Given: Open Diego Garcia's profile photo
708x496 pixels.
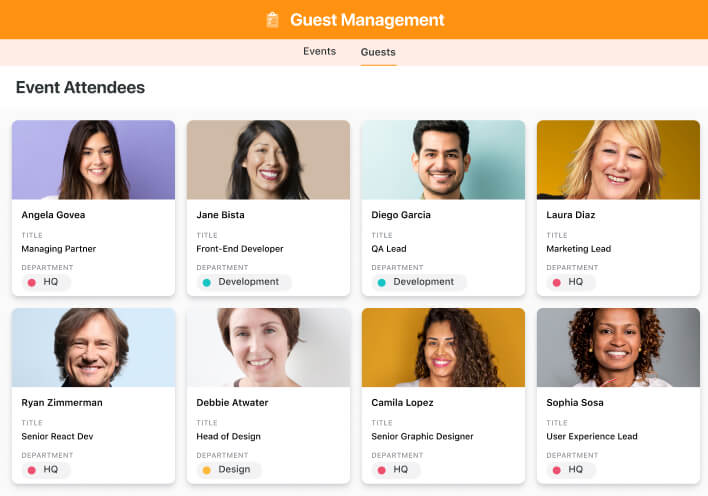Looking at the screenshot, I should click(443, 160).
